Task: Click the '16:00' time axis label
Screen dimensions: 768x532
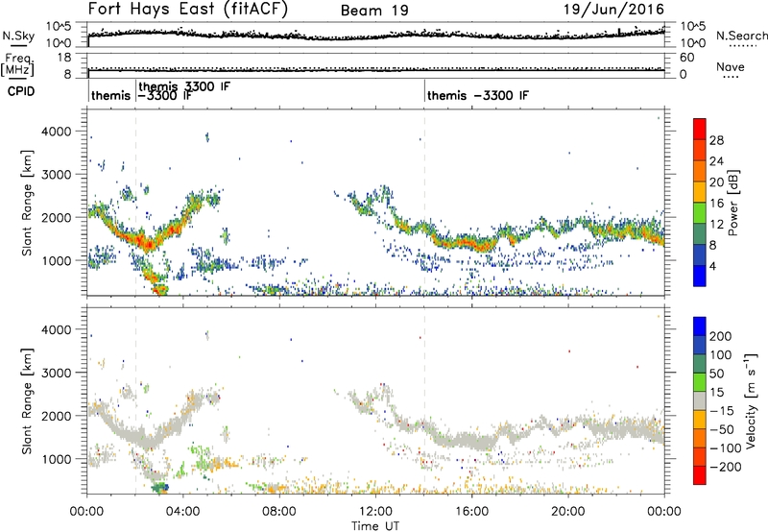Action: [x=471, y=512]
